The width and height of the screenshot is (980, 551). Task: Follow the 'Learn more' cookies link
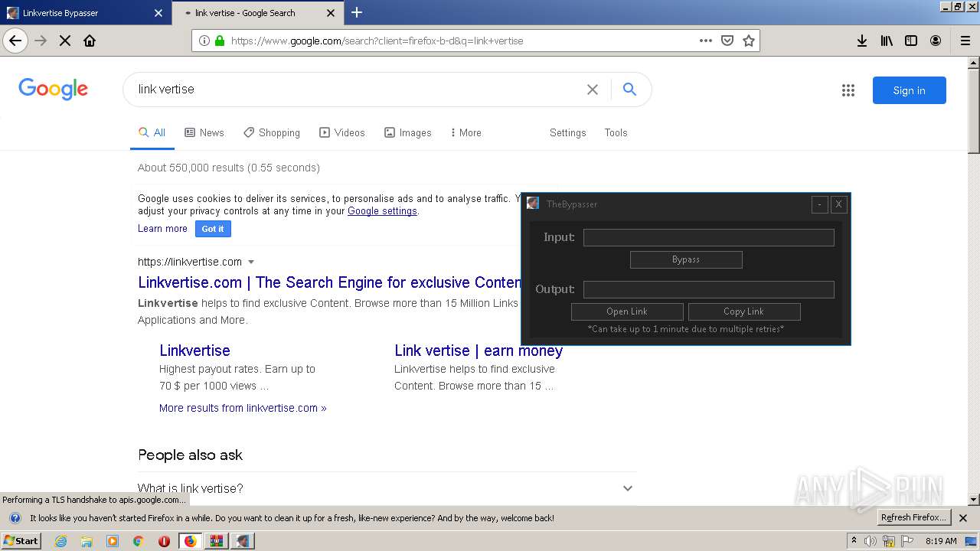162,229
